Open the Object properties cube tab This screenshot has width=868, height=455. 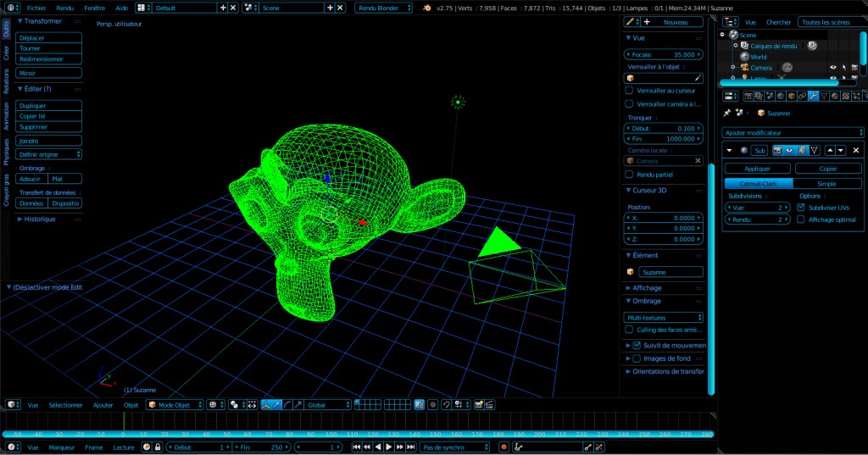tap(792, 96)
